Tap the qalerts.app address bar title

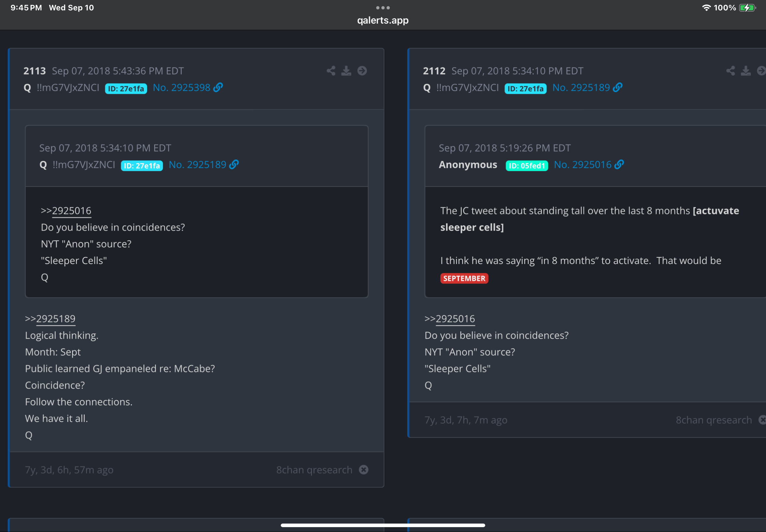click(383, 20)
